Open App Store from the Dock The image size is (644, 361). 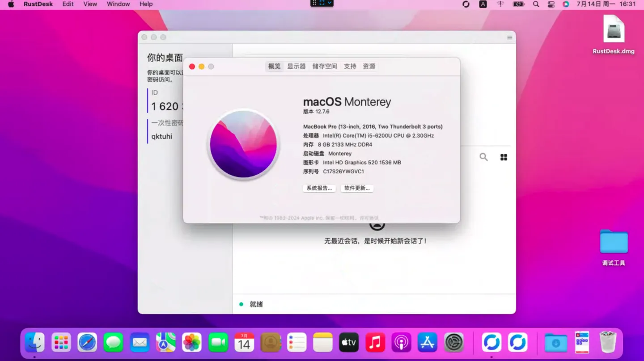point(427,343)
